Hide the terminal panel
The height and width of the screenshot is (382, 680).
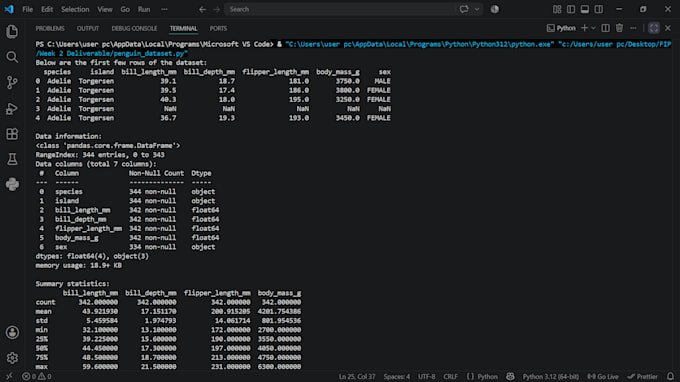(668, 28)
